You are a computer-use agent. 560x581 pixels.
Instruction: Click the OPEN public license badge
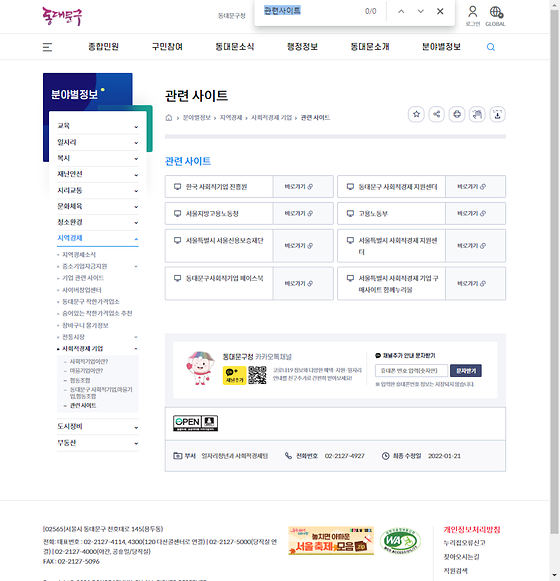click(x=195, y=423)
